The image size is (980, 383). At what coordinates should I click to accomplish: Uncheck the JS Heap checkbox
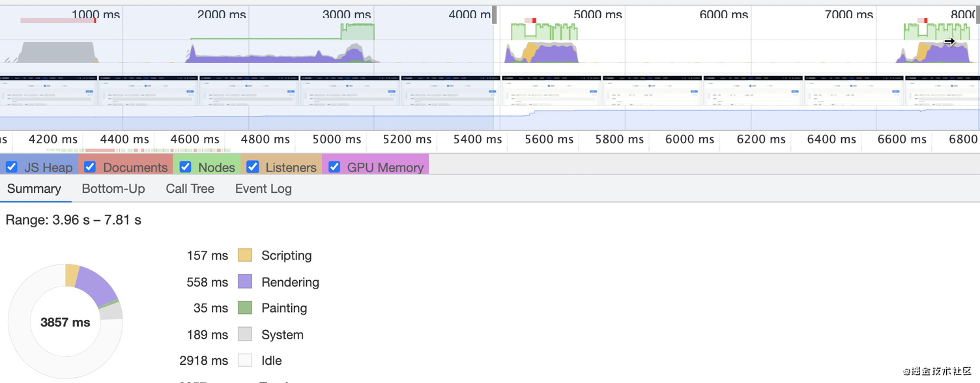(x=11, y=167)
